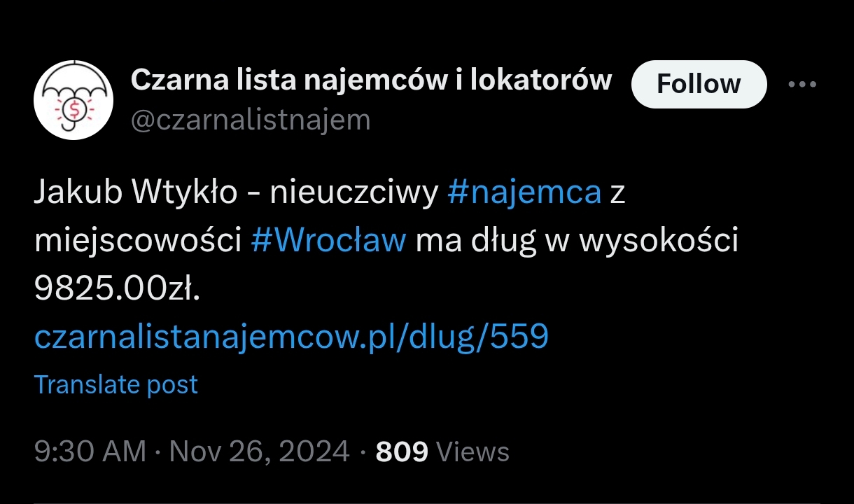Click the text 'ma dług w wysokości'
The height and width of the screenshot is (504, 854).
578,241
